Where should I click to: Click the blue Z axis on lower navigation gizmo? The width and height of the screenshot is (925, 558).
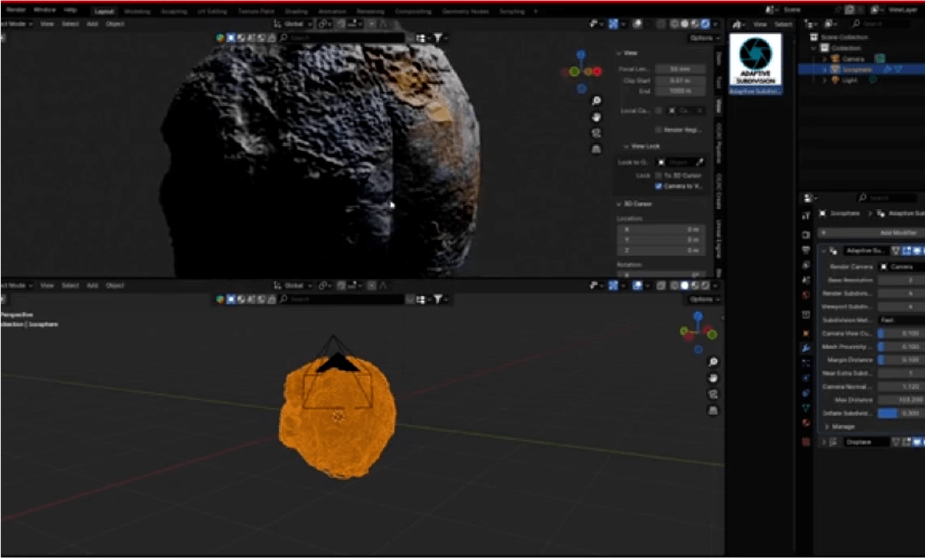[x=698, y=317]
